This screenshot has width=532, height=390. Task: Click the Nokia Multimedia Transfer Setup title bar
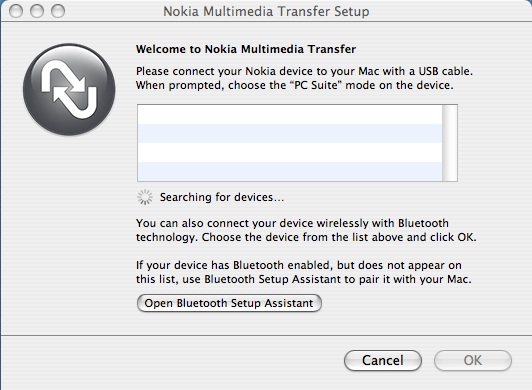point(266,11)
